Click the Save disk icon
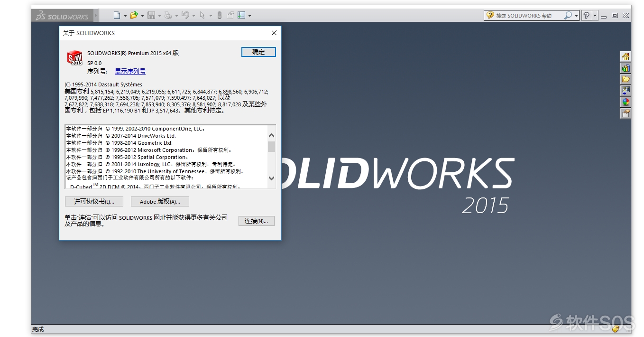The image size is (644, 337). click(151, 16)
